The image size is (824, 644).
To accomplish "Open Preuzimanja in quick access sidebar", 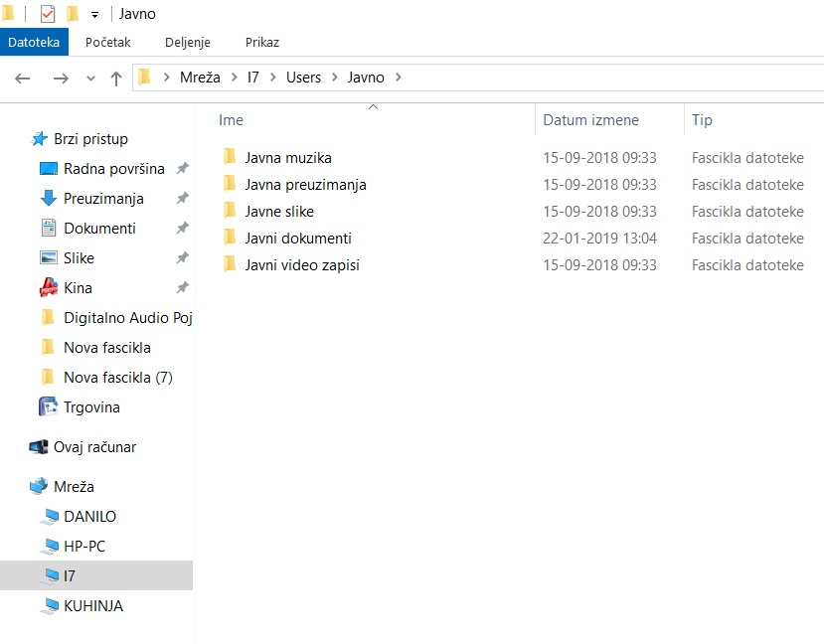I will tap(103, 199).
